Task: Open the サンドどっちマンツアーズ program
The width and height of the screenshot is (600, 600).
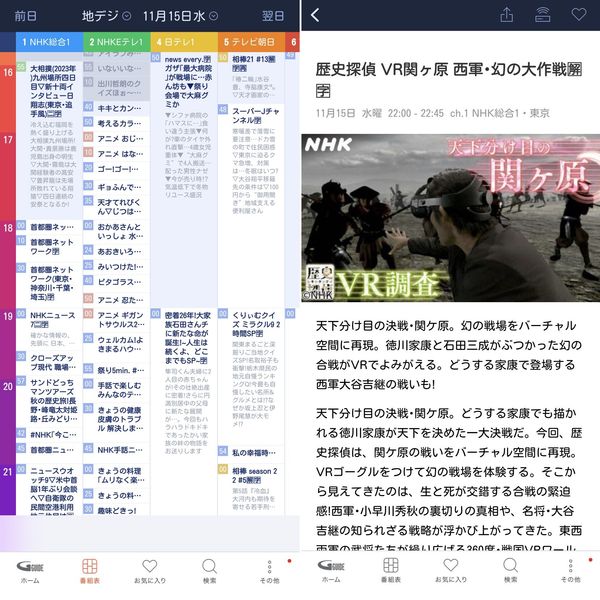Action: coord(49,401)
